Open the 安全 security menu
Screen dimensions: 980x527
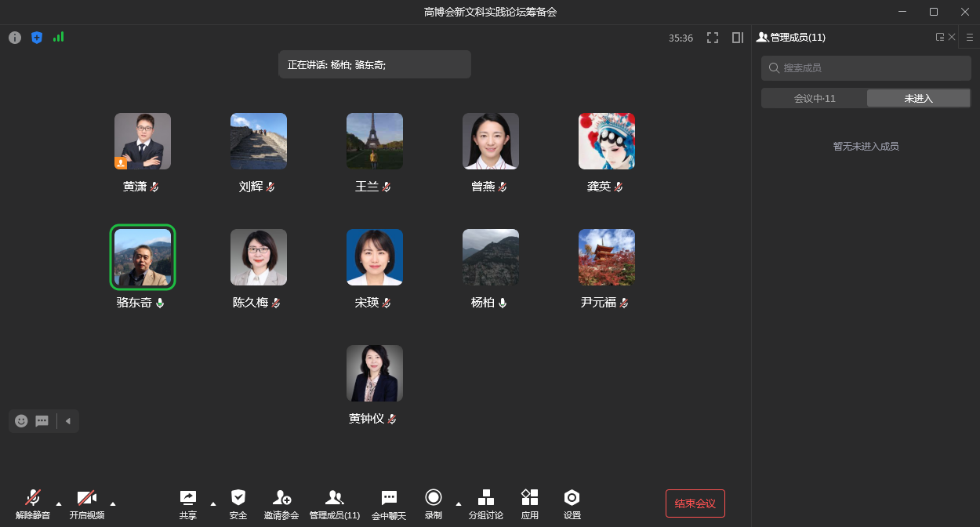pos(238,504)
